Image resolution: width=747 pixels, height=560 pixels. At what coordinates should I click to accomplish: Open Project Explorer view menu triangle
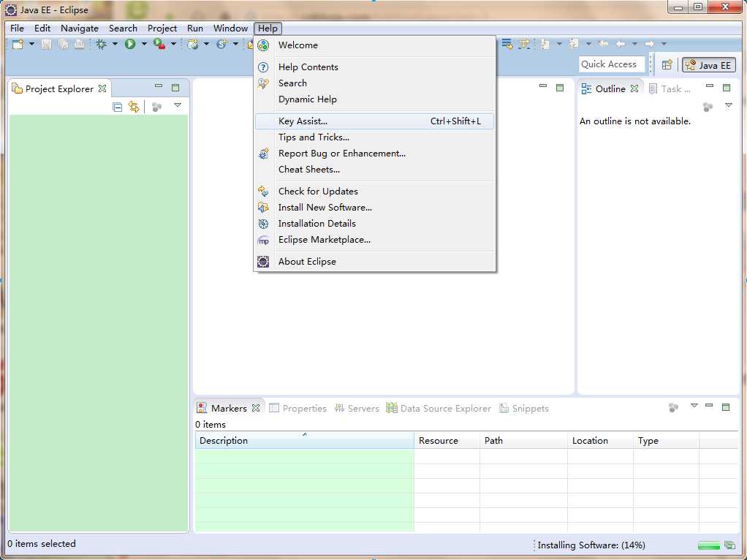pyautogui.click(x=178, y=105)
